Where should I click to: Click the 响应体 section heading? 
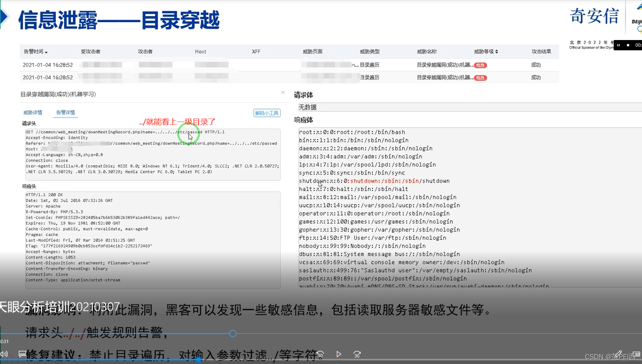tap(303, 120)
